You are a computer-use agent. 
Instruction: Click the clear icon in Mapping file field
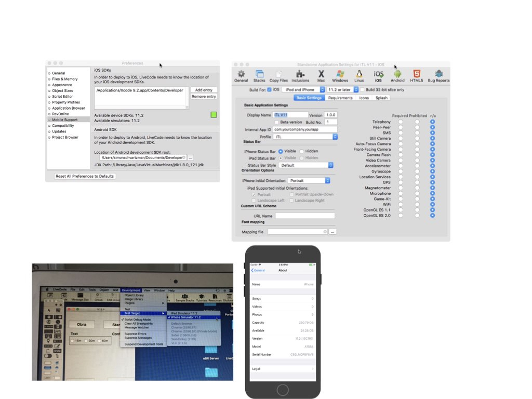click(x=325, y=232)
